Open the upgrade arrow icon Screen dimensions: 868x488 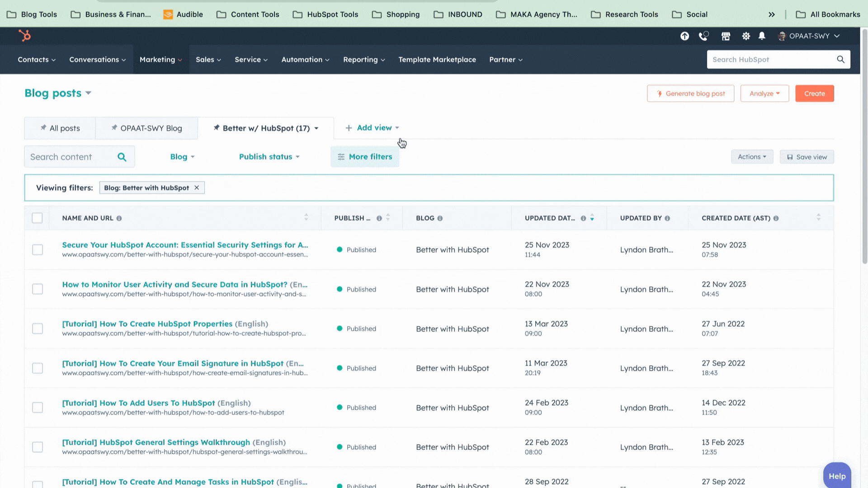pos(684,36)
